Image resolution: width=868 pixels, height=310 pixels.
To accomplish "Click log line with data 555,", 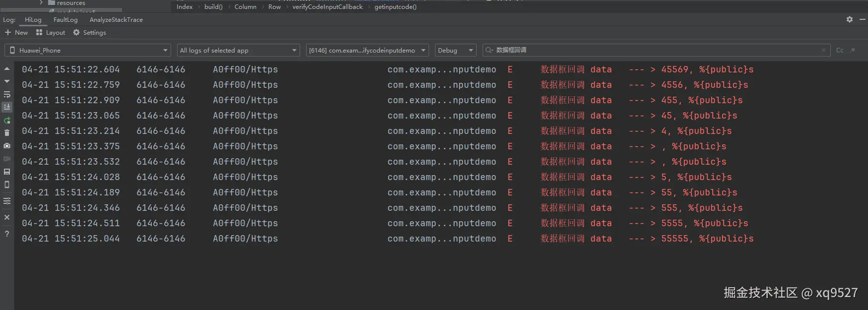I will coord(441,208).
